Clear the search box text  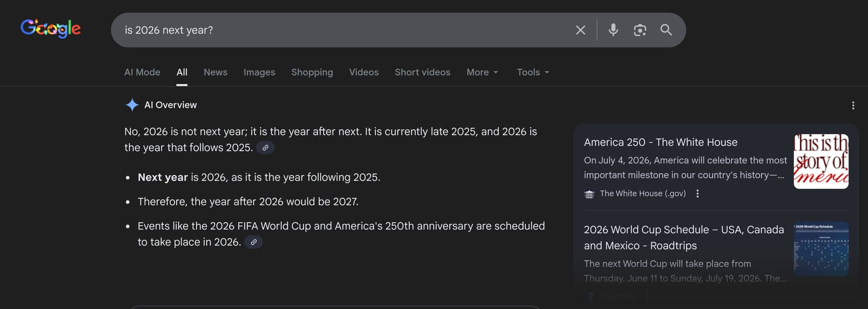click(580, 30)
